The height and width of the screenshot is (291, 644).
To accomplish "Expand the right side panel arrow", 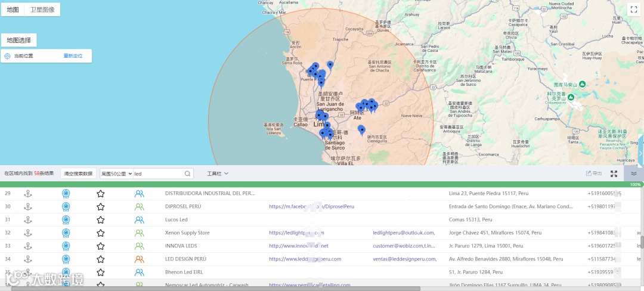I will (640, 153).
